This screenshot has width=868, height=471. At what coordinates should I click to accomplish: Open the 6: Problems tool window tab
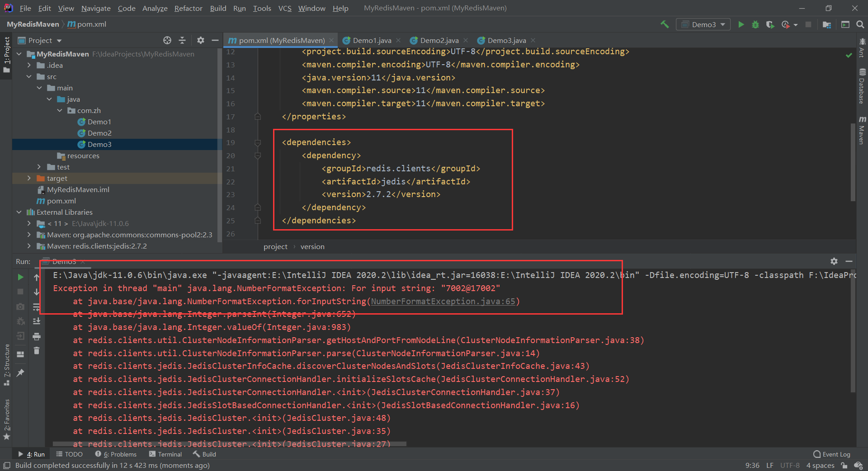[x=116, y=454]
